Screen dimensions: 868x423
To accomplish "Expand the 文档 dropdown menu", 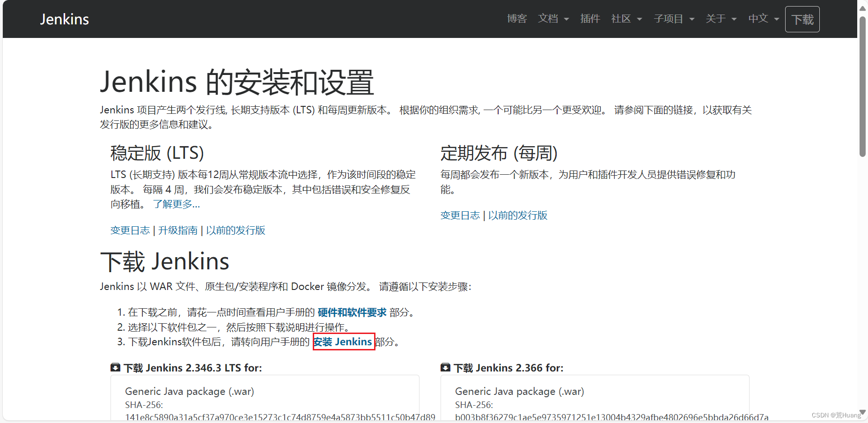I will tap(553, 19).
